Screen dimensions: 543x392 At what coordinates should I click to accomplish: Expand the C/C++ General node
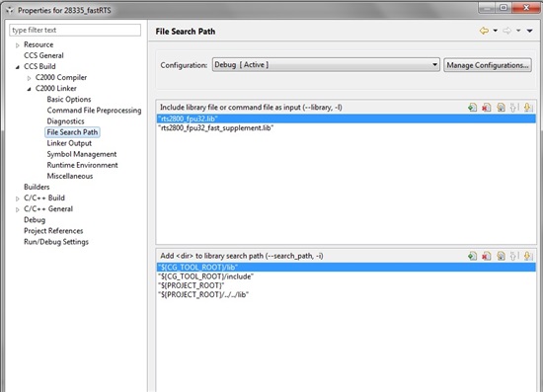pos(18,210)
